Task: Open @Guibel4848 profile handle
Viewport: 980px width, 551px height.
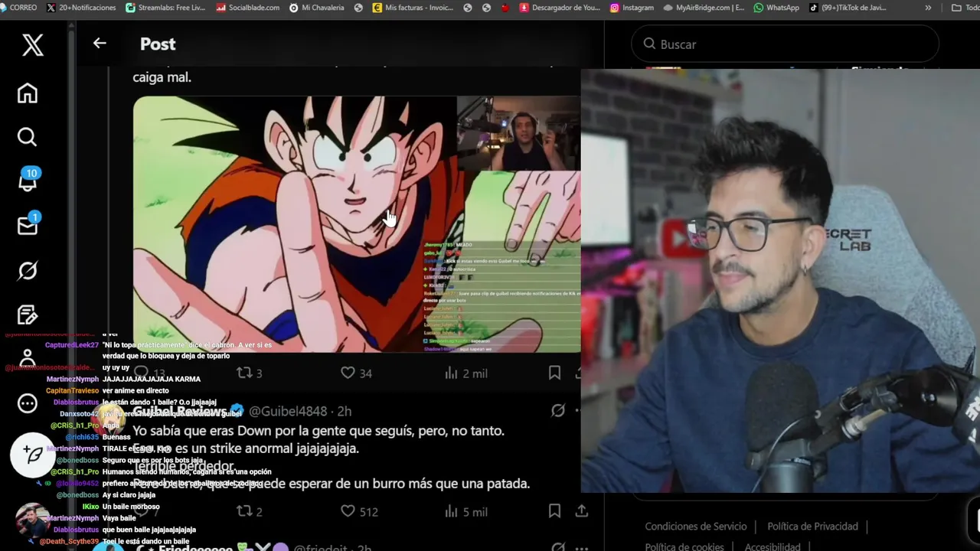Action: point(288,411)
